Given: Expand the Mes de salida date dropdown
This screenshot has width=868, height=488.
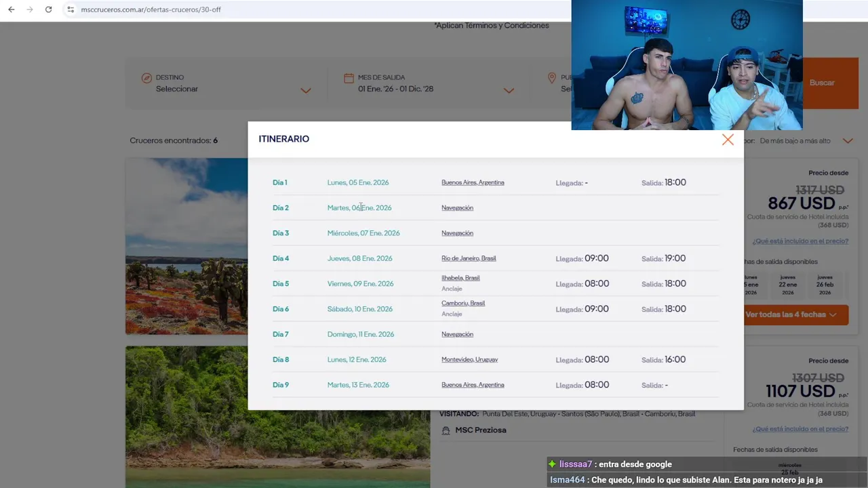Looking at the screenshot, I should point(509,90).
